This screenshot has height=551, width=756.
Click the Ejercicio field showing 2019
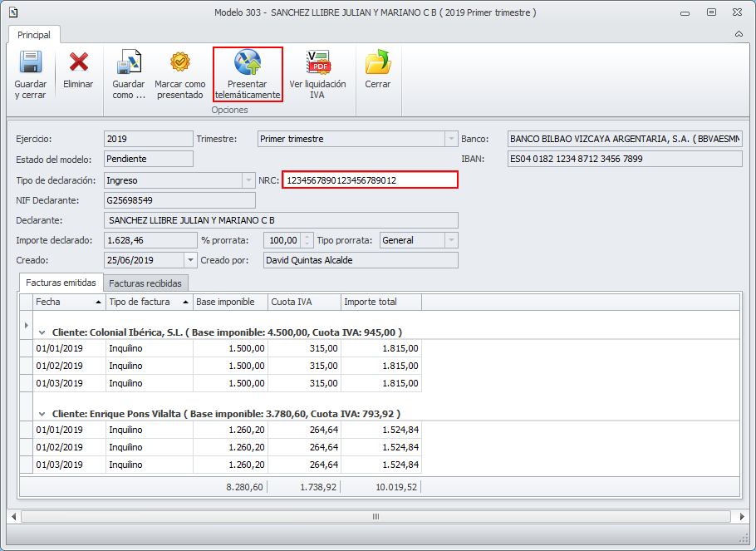coord(149,139)
